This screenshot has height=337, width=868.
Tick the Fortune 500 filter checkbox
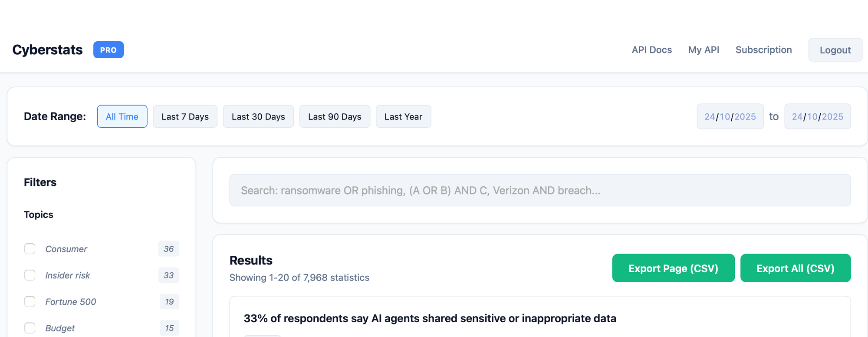(x=30, y=302)
